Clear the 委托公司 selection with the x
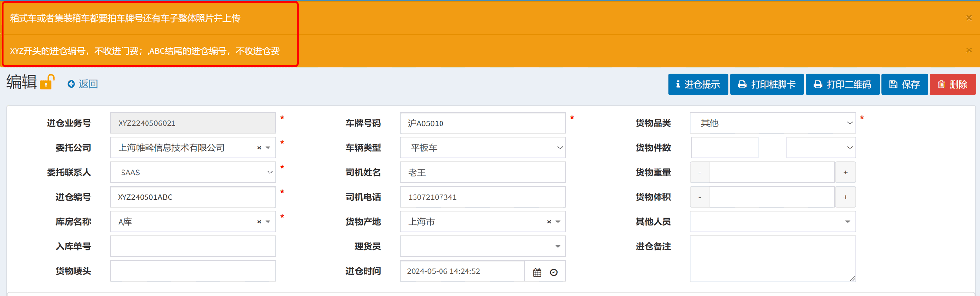980x296 pixels. coord(259,148)
